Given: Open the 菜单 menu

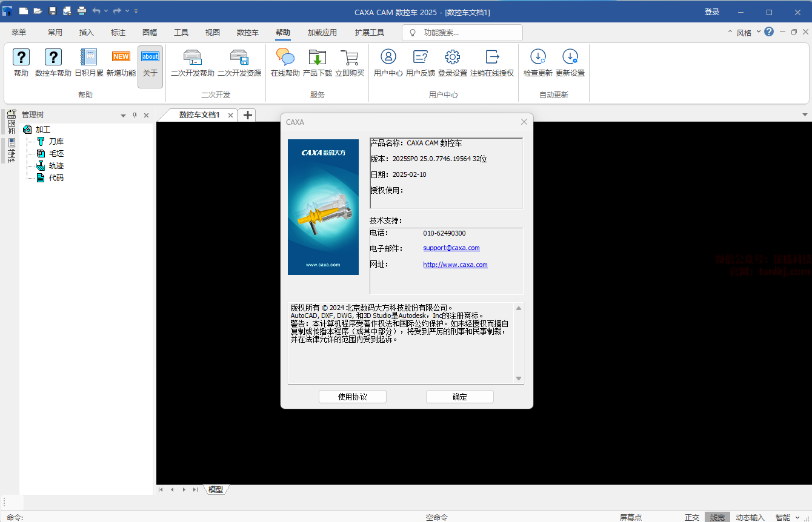Looking at the screenshot, I should [x=19, y=33].
